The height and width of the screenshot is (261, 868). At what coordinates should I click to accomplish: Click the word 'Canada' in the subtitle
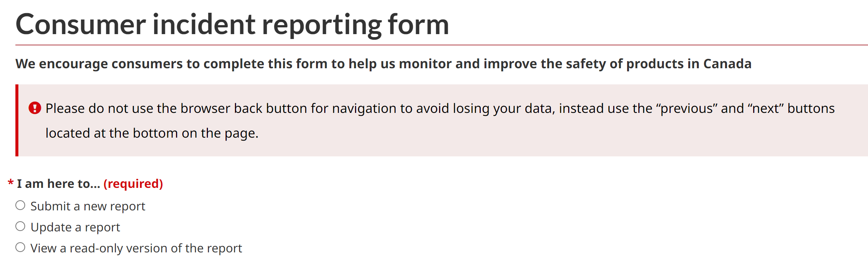(x=727, y=64)
